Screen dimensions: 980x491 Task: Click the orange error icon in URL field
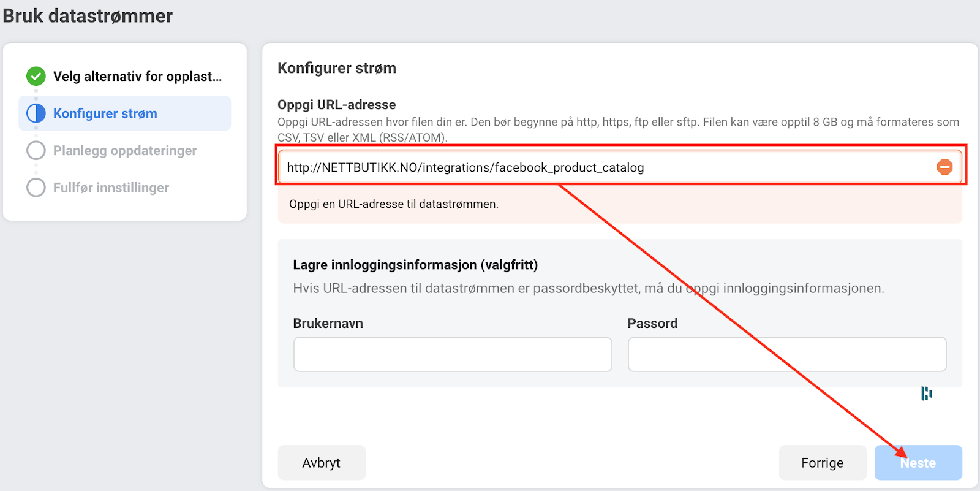tap(944, 167)
